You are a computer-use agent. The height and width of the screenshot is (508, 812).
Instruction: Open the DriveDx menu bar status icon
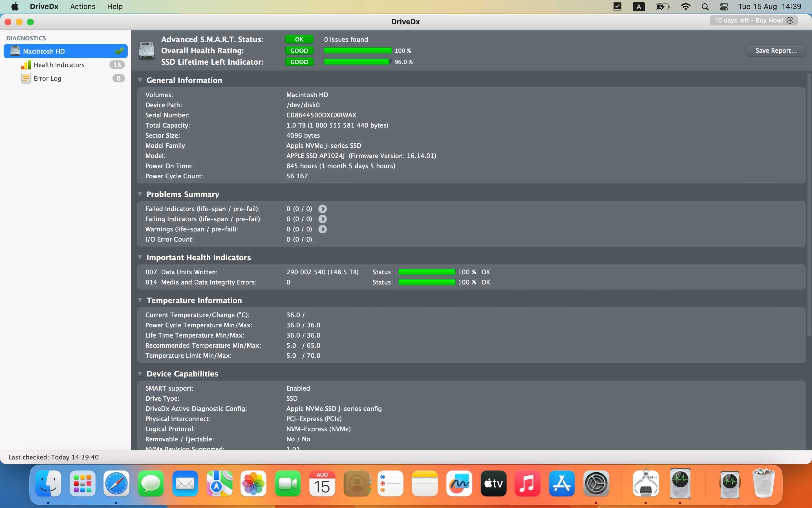(617, 7)
